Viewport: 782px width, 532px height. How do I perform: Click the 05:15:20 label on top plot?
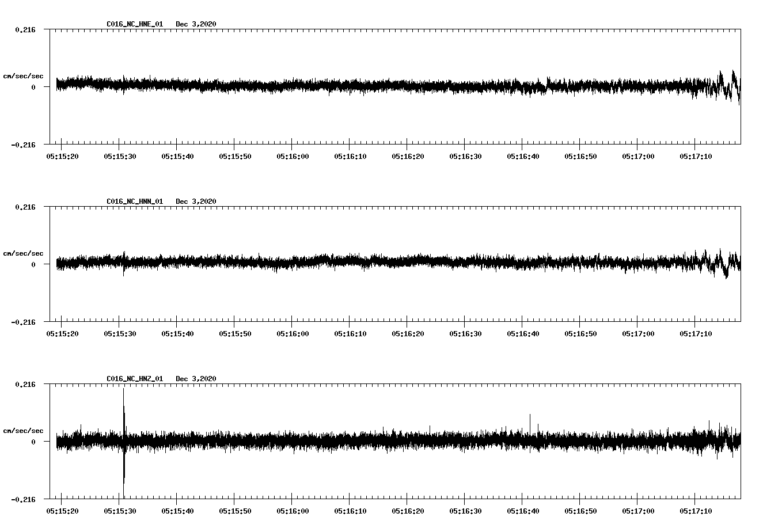tap(63, 155)
